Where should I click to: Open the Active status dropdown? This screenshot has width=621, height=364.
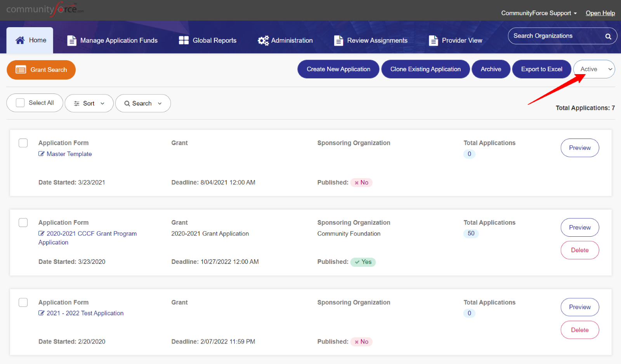[594, 69]
